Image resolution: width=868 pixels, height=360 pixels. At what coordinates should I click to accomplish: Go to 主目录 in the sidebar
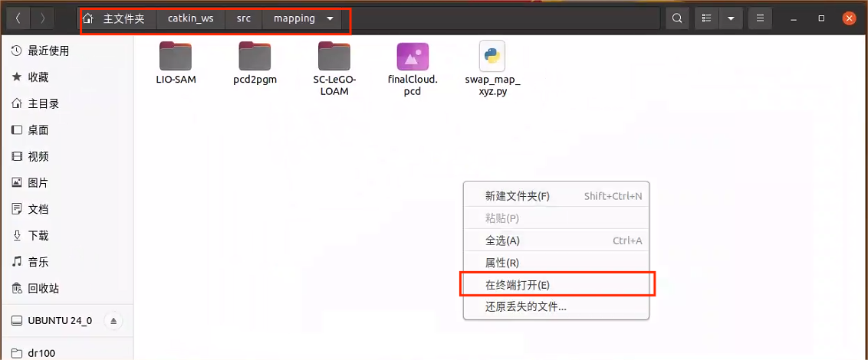coord(67,104)
